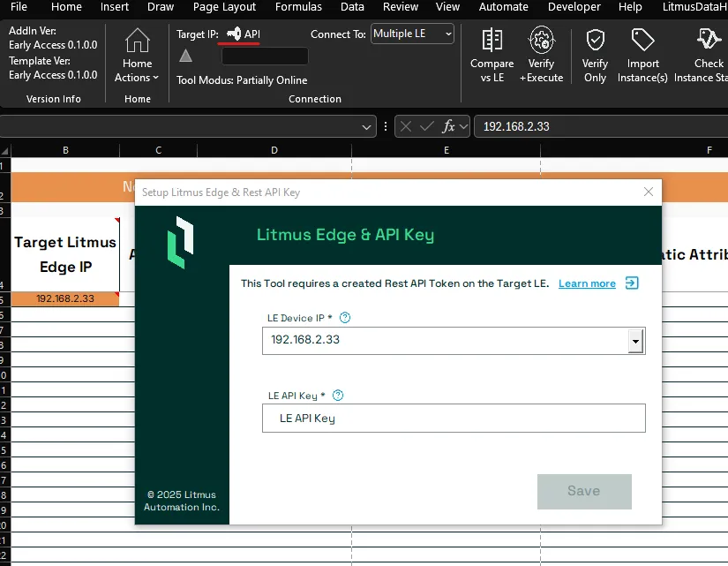This screenshot has height=566, width=728.
Task: Open Insert Function fx button
Action: point(448,126)
